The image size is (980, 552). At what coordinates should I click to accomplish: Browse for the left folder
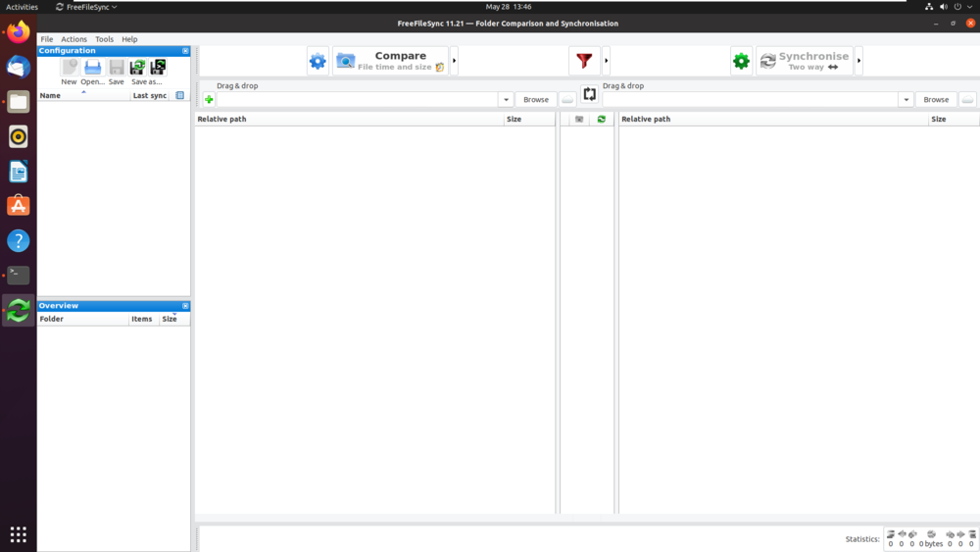click(x=536, y=99)
